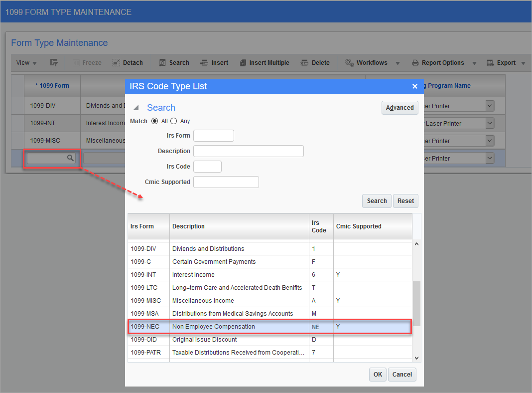Click into the Irs Code search field
Image resolution: width=532 pixels, height=393 pixels.
coord(207,167)
